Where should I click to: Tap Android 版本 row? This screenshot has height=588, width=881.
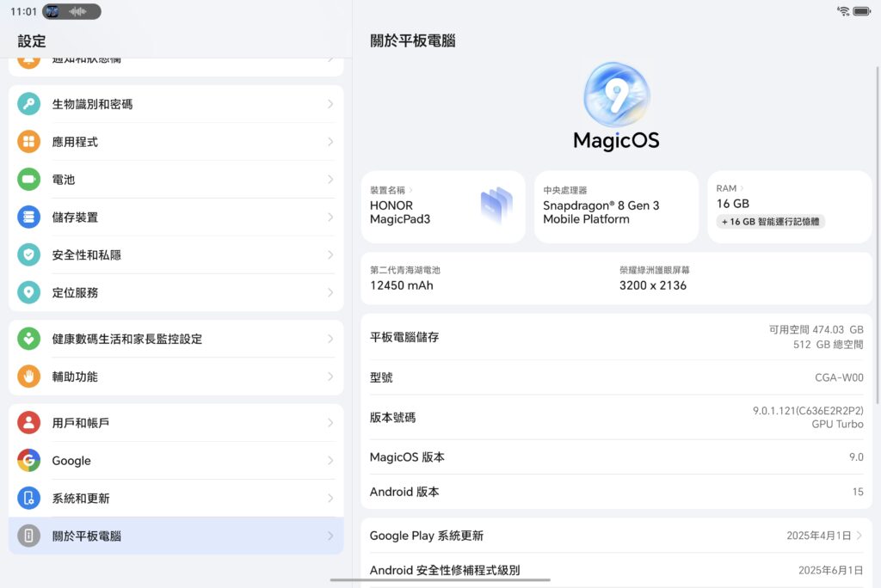tap(616, 492)
